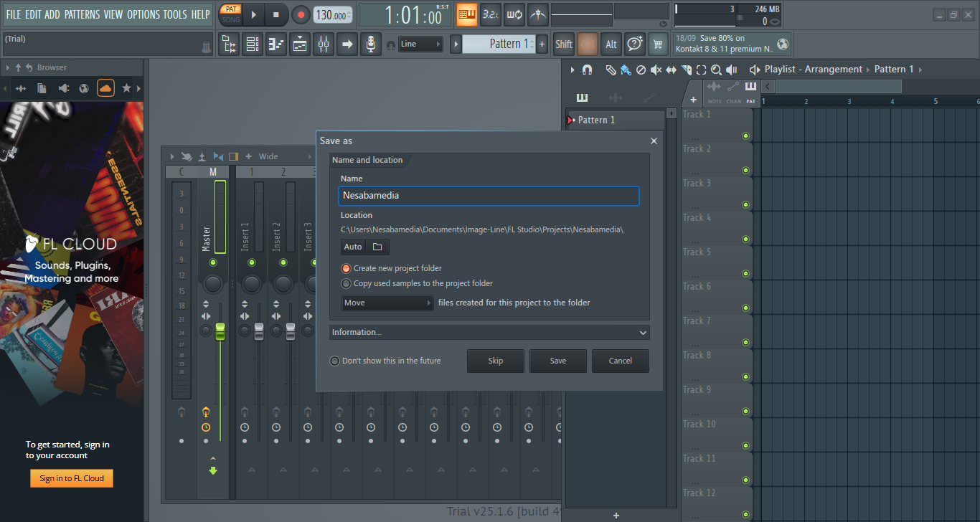Click the record button
The height and width of the screenshot is (522, 980).
301,14
